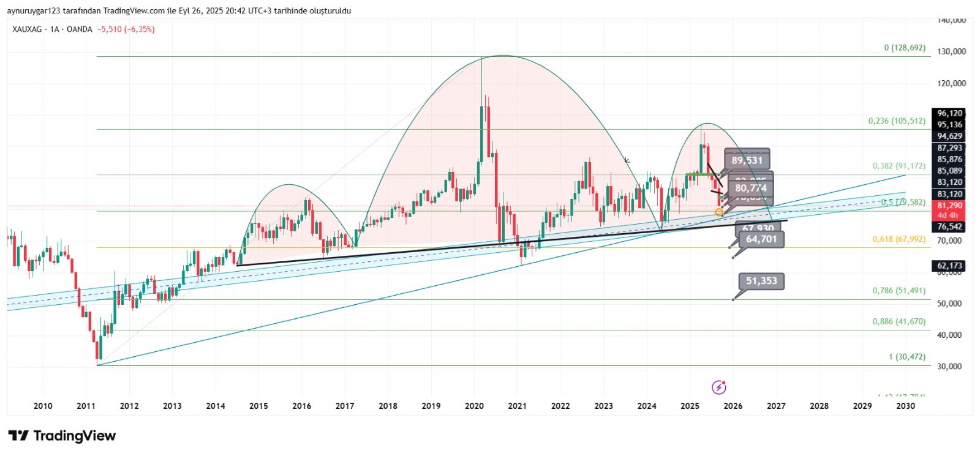Click the 96,120 price axis tag
980x456 pixels.
(949, 113)
